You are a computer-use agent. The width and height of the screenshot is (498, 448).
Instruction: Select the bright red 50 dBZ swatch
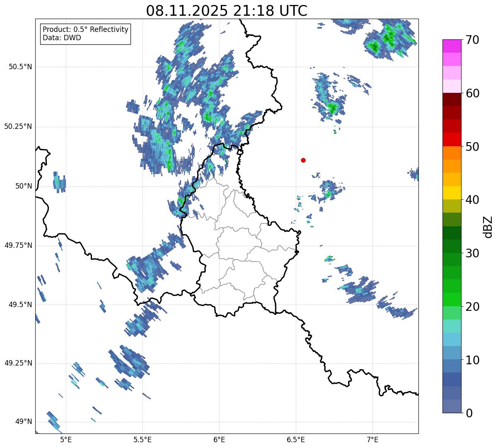coord(452,140)
